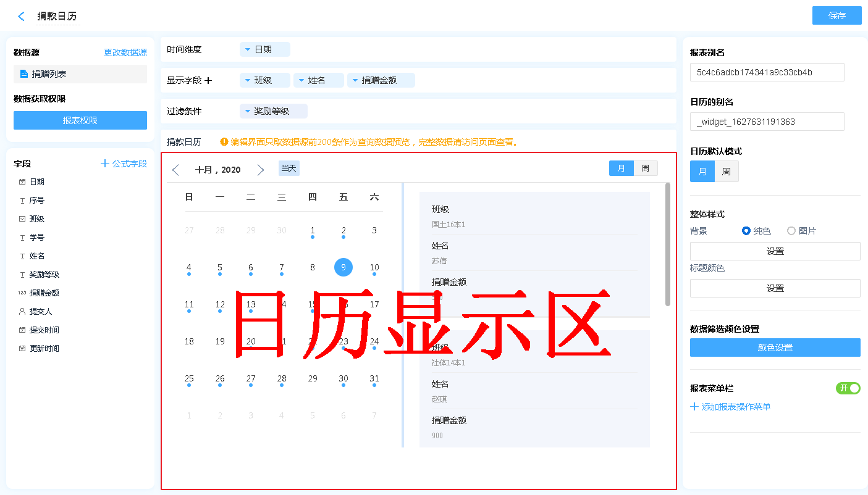
Task: Click person icon next to 提交人 field
Action: click(22, 312)
